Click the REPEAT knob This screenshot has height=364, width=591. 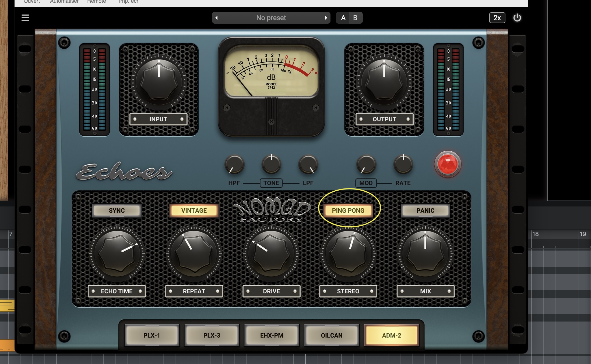coord(194,254)
